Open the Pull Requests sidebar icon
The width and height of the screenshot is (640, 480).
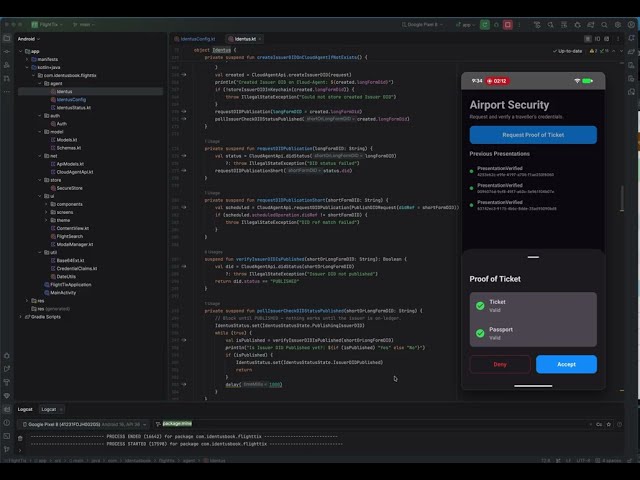7,78
